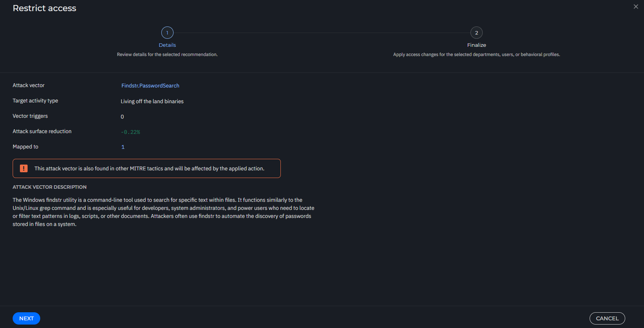The image size is (644, 328).
Task: Click the -0.22% attack surface reduction value
Action: coord(130,132)
